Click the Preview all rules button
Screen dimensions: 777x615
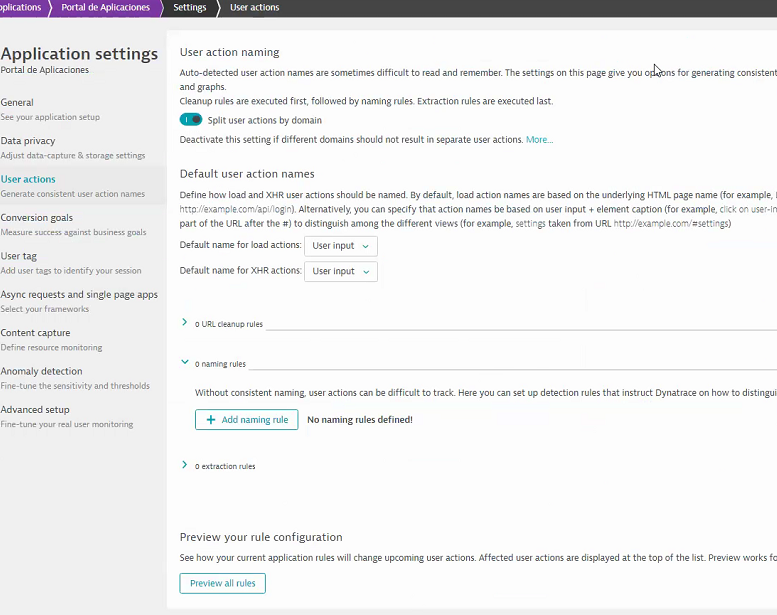pos(222,583)
